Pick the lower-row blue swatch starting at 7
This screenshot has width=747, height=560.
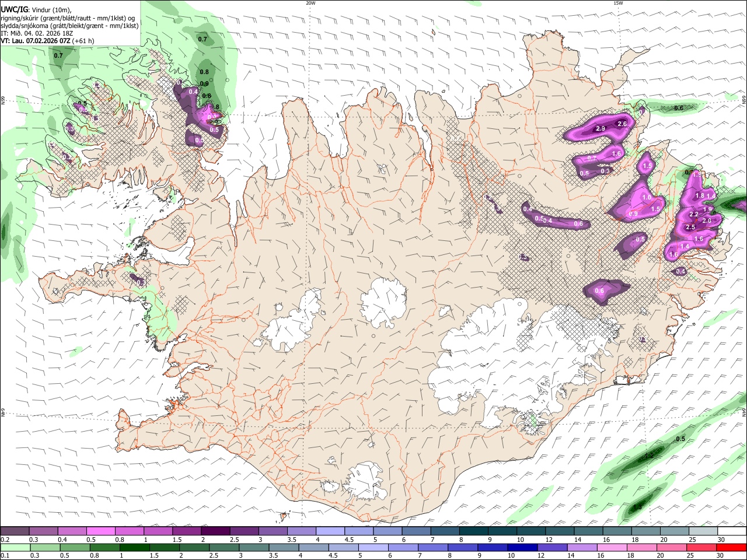point(434,547)
